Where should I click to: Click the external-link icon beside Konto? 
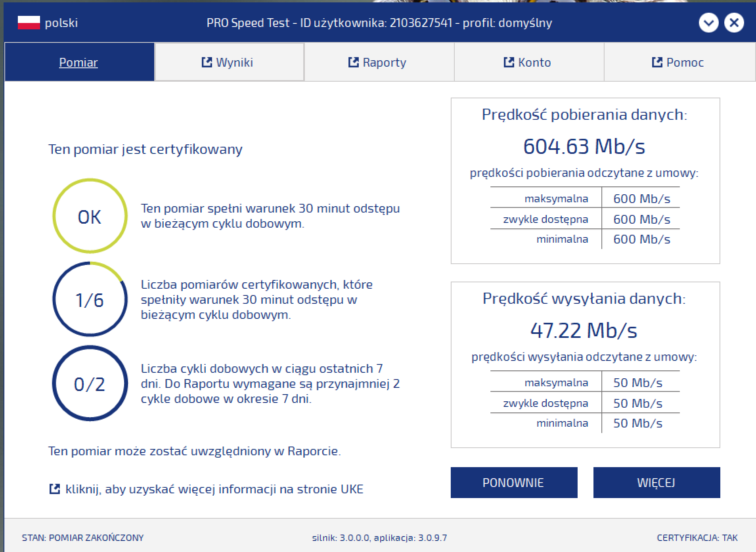pyautogui.click(x=509, y=62)
